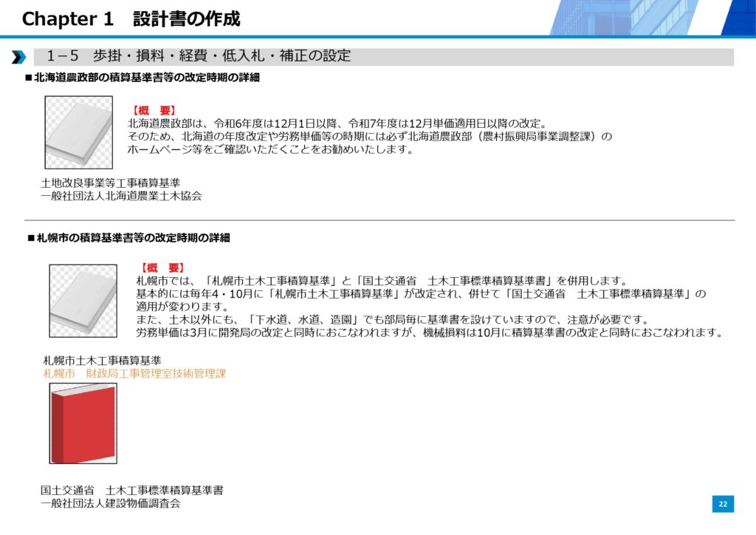Click the red book cover image

83,423
